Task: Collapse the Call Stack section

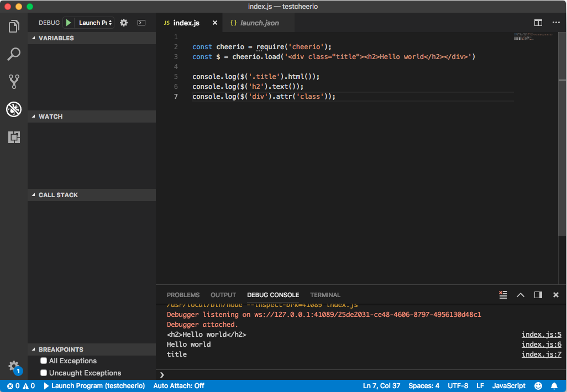Action: coord(92,195)
